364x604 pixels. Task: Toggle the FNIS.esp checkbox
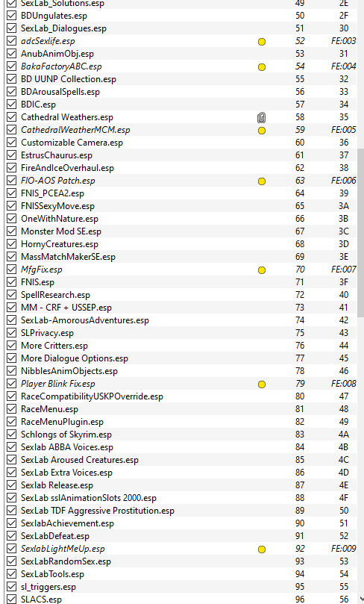pyautogui.click(x=12, y=282)
